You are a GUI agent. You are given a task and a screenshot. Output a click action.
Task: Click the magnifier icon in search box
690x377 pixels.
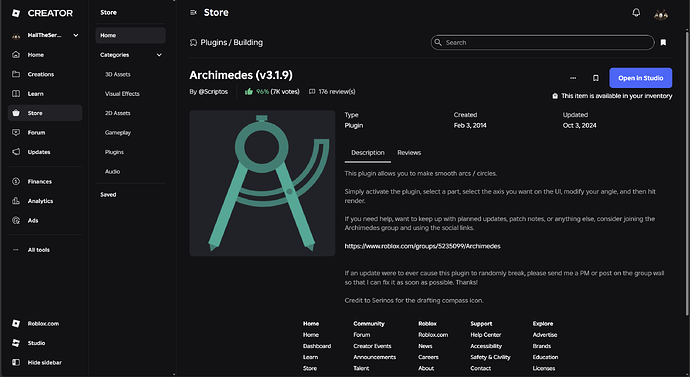(x=438, y=42)
